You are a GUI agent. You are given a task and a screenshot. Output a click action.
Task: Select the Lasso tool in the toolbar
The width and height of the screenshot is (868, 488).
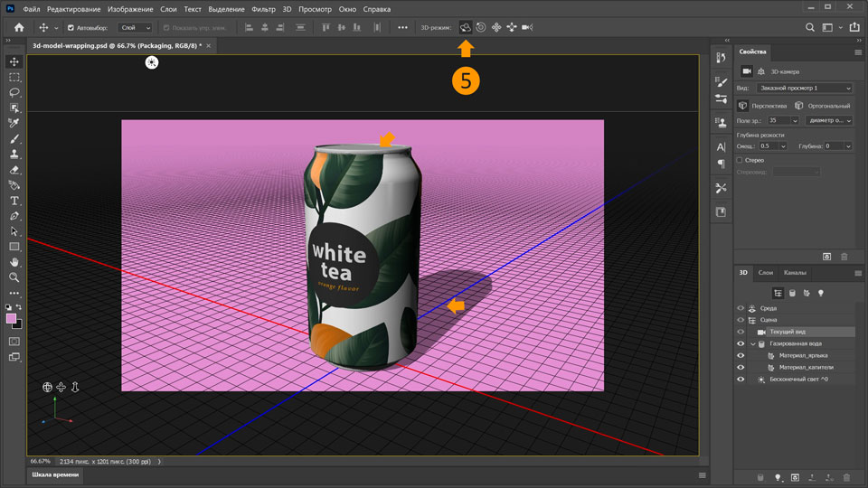click(14, 93)
